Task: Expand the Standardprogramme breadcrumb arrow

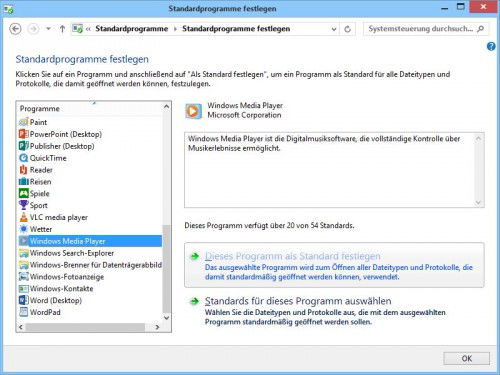Action: [x=175, y=29]
